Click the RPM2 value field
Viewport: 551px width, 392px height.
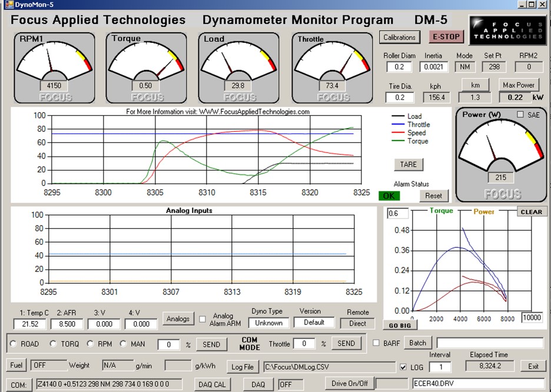[x=529, y=67]
